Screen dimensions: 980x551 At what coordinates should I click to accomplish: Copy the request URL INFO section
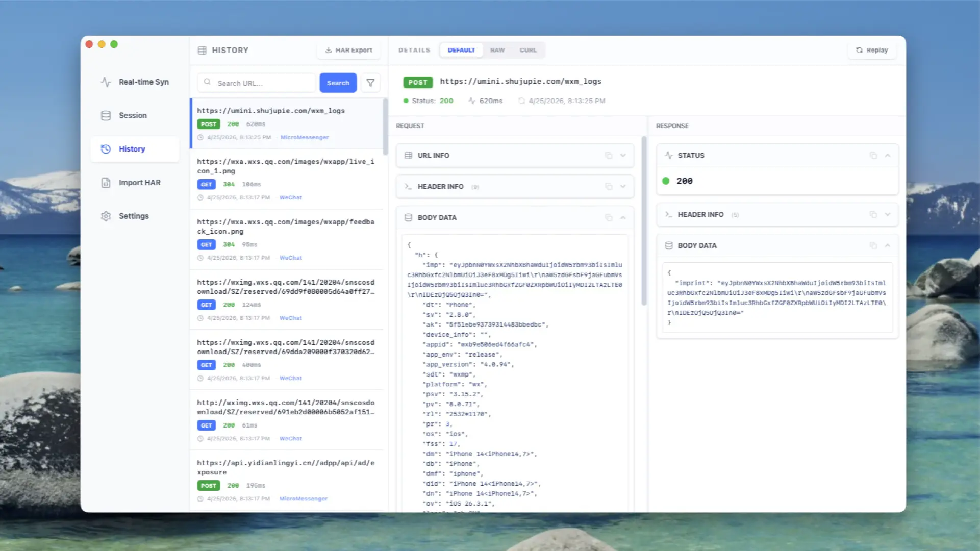pyautogui.click(x=609, y=156)
